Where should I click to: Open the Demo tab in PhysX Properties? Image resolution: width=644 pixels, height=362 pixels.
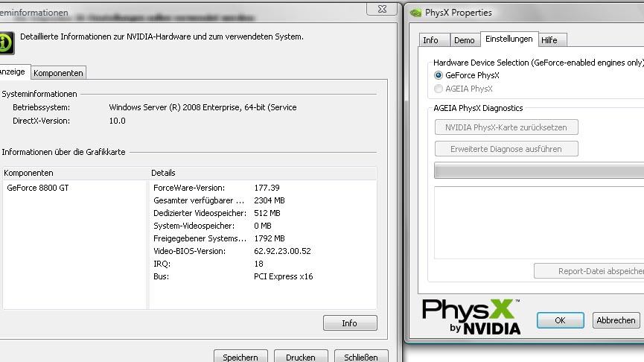[x=465, y=40]
